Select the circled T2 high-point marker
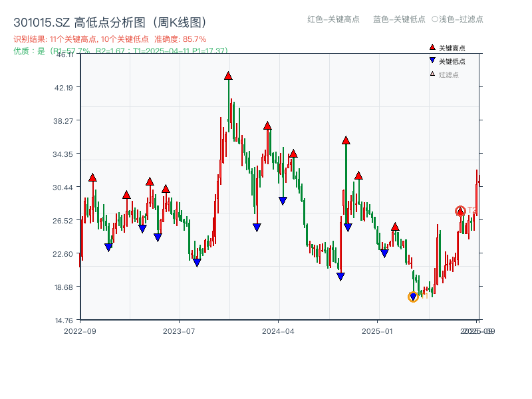 tap(459, 211)
